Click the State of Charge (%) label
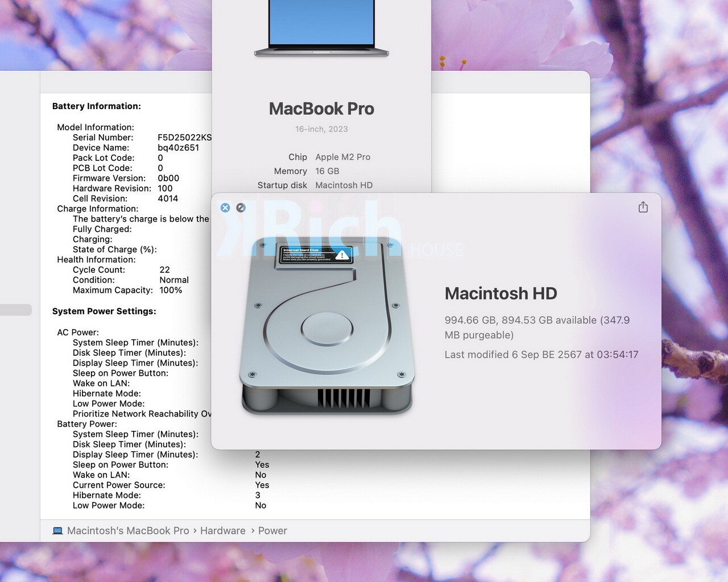The image size is (728, 582). tap(115, 250)
